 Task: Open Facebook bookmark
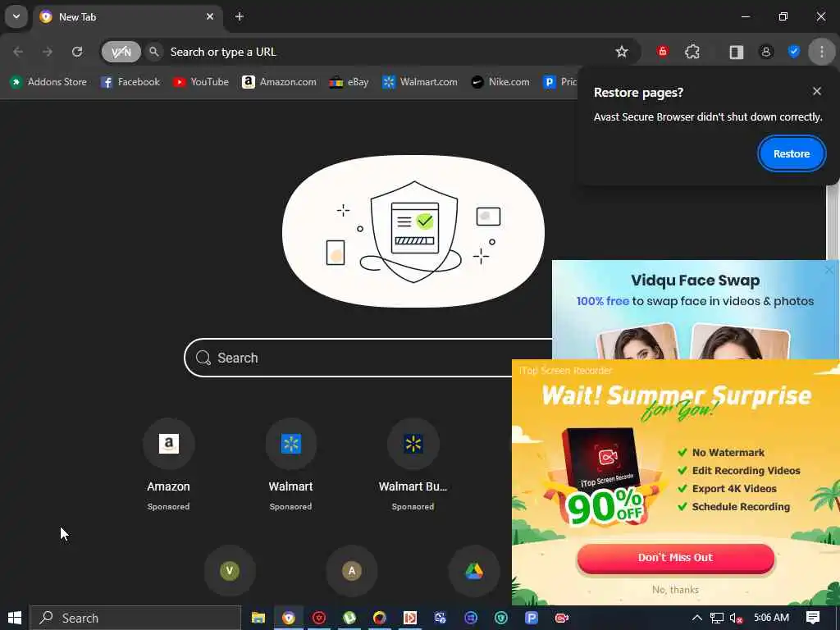coord(130,82)
